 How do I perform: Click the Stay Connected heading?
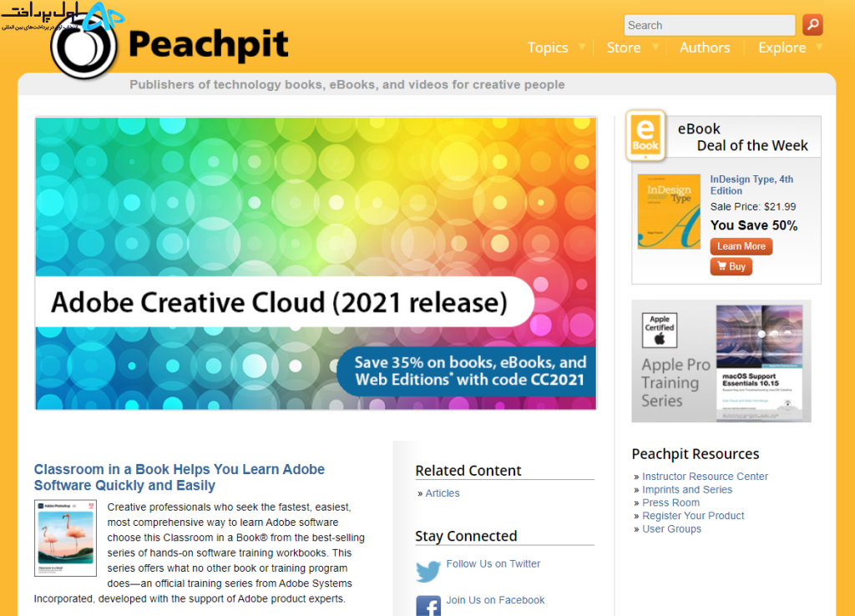[x=466, y=536]
